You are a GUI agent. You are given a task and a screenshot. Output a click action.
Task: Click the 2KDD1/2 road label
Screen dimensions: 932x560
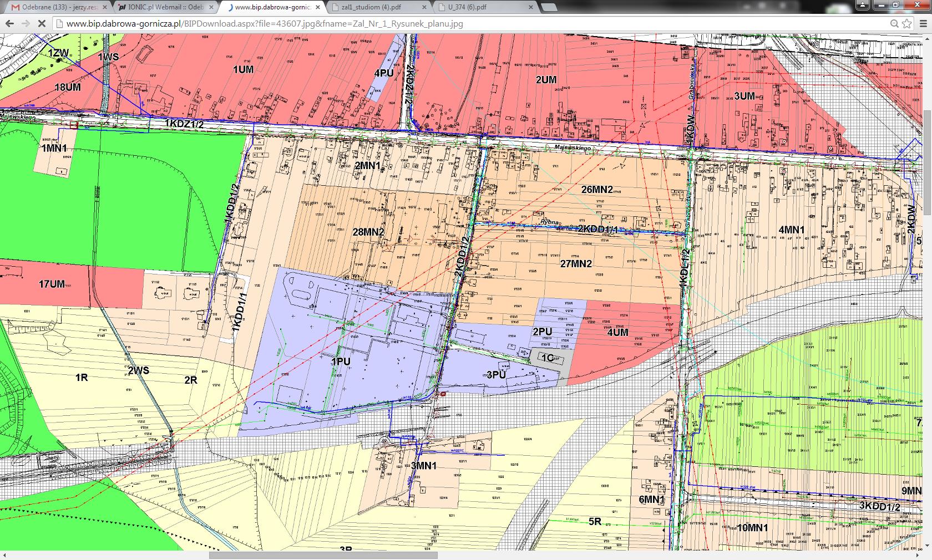click(462, 256)
